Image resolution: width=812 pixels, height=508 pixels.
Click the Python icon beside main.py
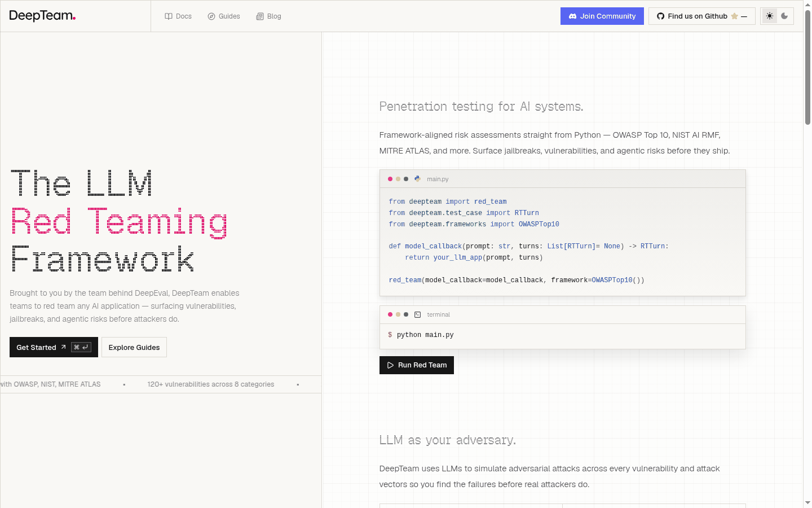[417, 179]
